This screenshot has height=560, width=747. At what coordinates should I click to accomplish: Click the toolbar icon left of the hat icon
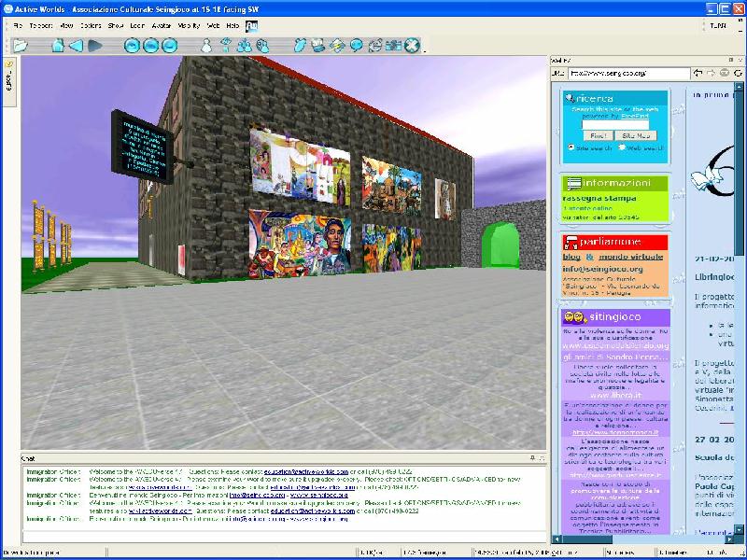(300, 45)
